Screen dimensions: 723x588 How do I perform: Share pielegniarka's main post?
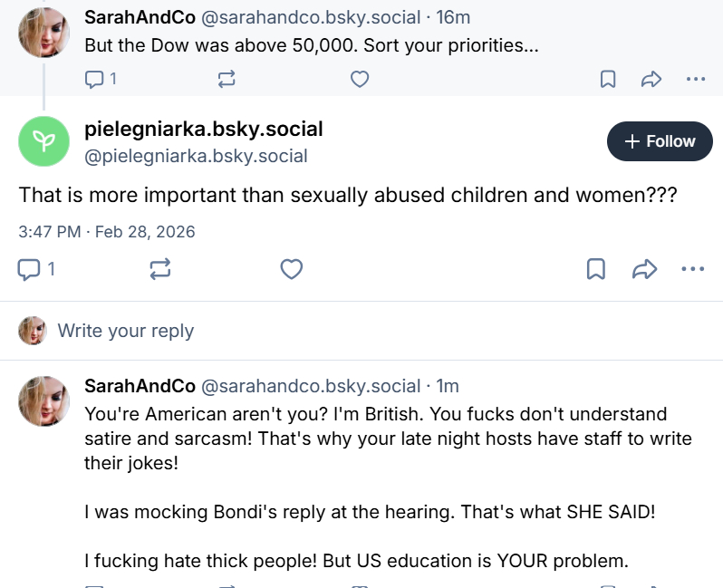tap(644, 269)
